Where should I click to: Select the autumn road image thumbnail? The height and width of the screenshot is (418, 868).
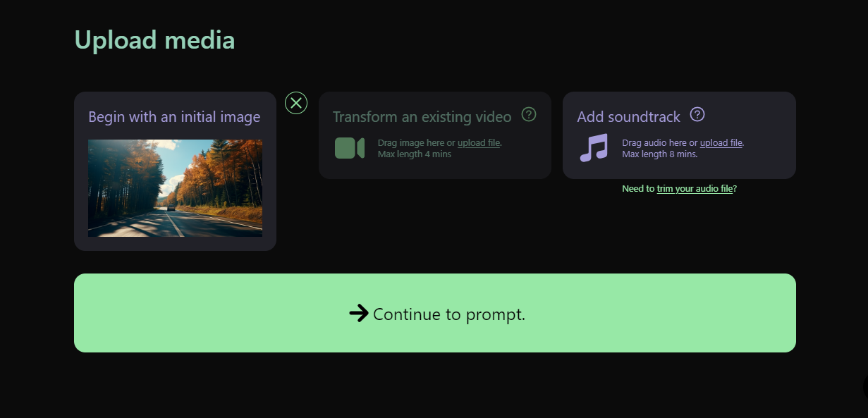175,188
